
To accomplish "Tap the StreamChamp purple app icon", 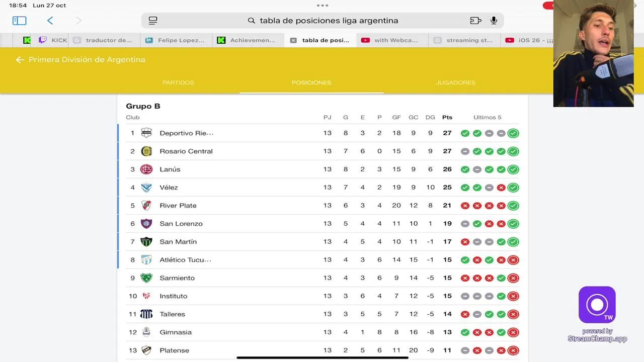I will pyautogui.click(x=597, y=305).
